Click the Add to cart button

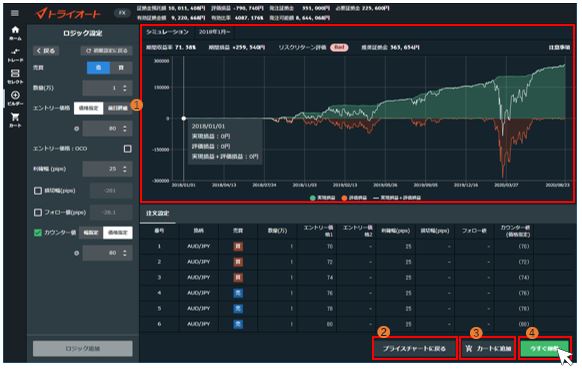click(488, 348)
